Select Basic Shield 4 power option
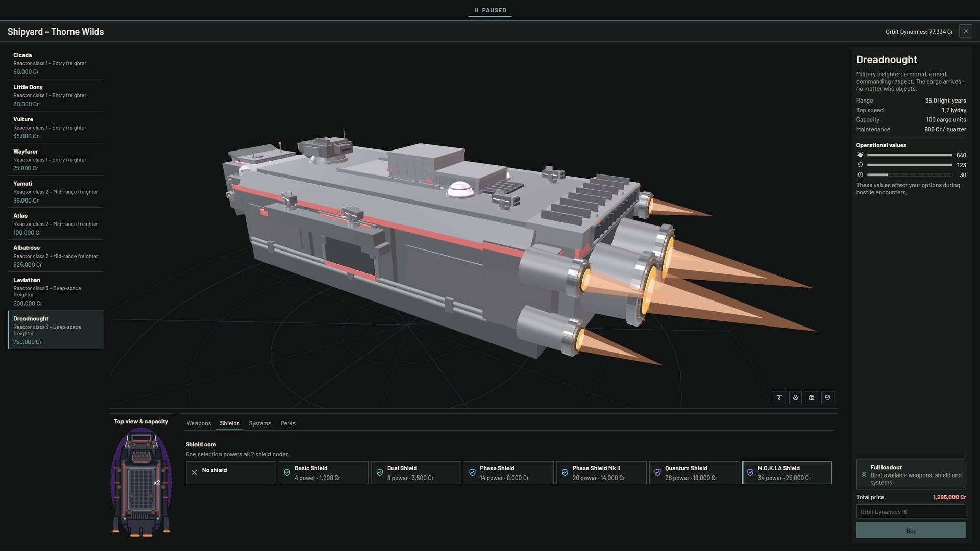Screen dimensions: 980x551 coord(324,472)
